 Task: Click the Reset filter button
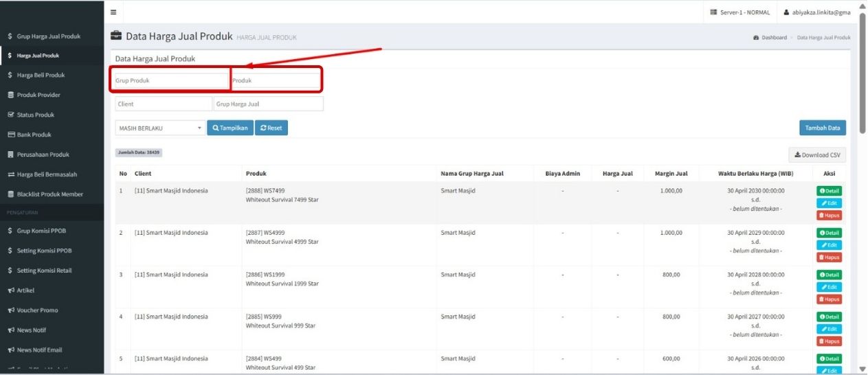(271, 128)
